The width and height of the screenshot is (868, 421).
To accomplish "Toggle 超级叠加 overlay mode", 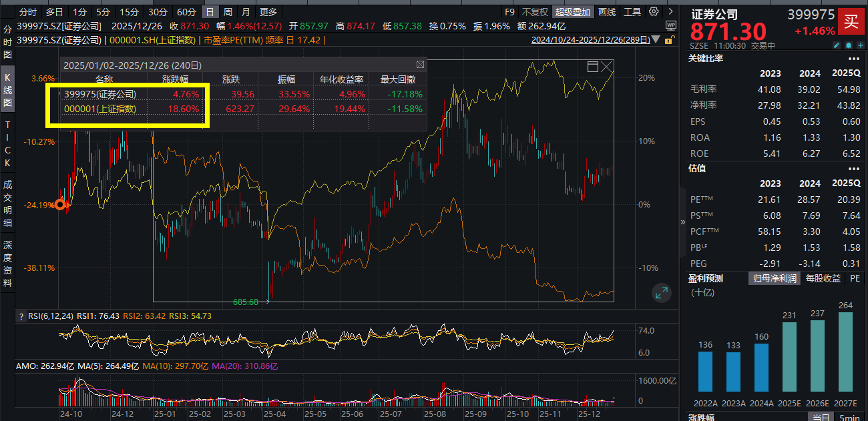I will [x=572, y=12].
